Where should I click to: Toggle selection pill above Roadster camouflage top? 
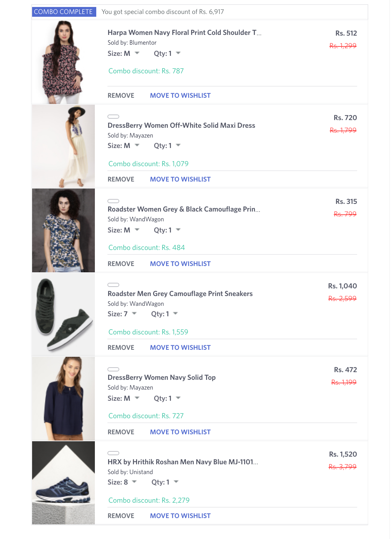pyautogui.click(x=114, y=200)
